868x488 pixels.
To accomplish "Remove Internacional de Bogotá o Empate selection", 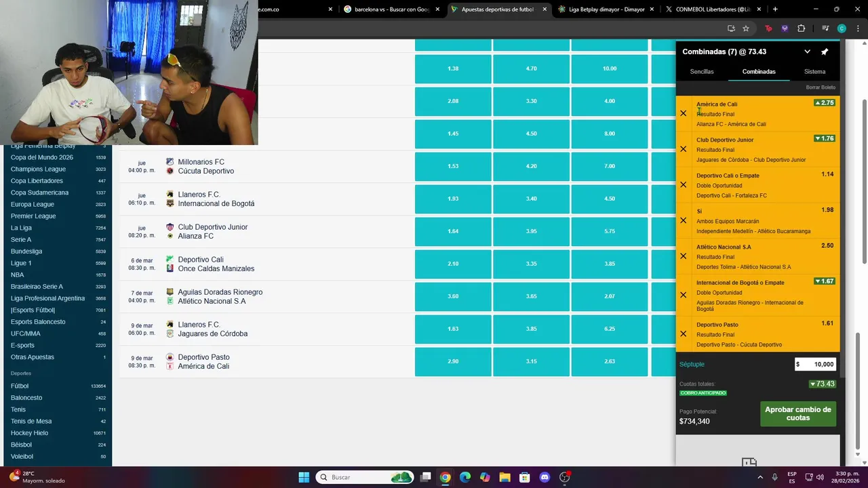I will (x=683, y=295).
